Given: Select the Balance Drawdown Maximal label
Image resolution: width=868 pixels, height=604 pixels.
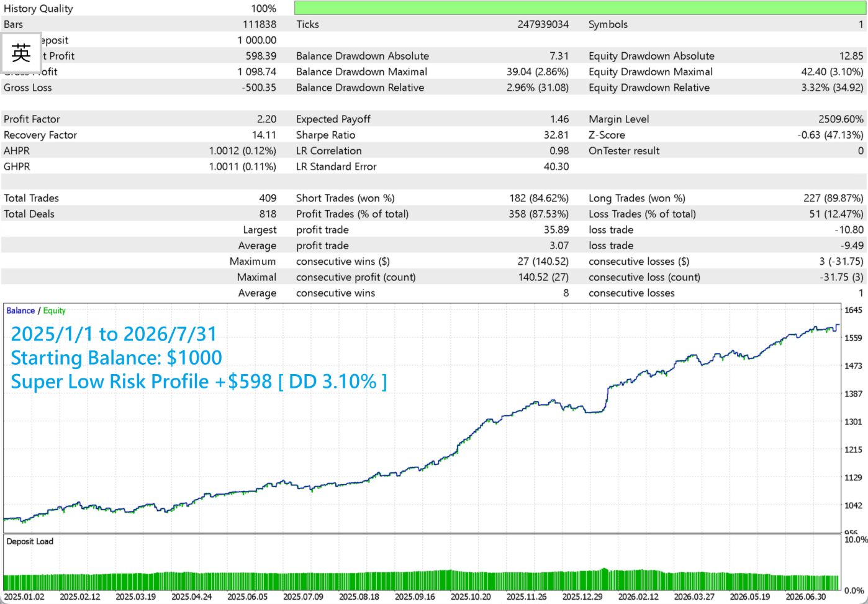Looking at the screenshot, I should pyautogui.click(x=362, y=72).
